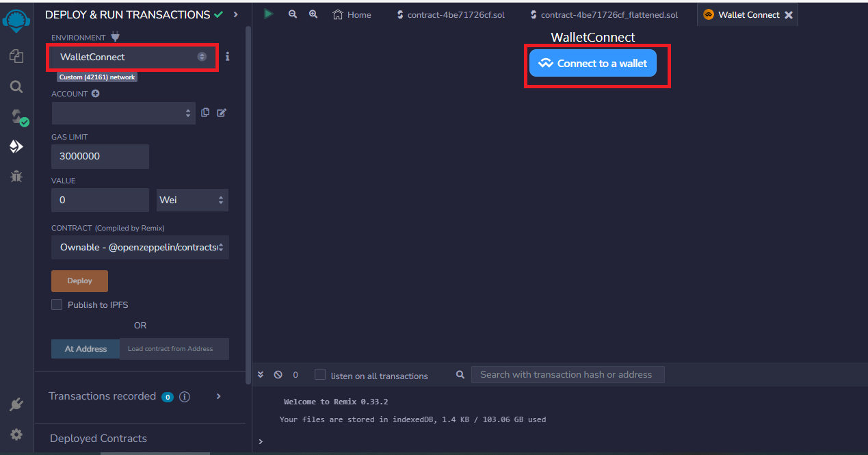Click Load contract from Address field
This screenshot has width=868, height=455.
[174, 349]
